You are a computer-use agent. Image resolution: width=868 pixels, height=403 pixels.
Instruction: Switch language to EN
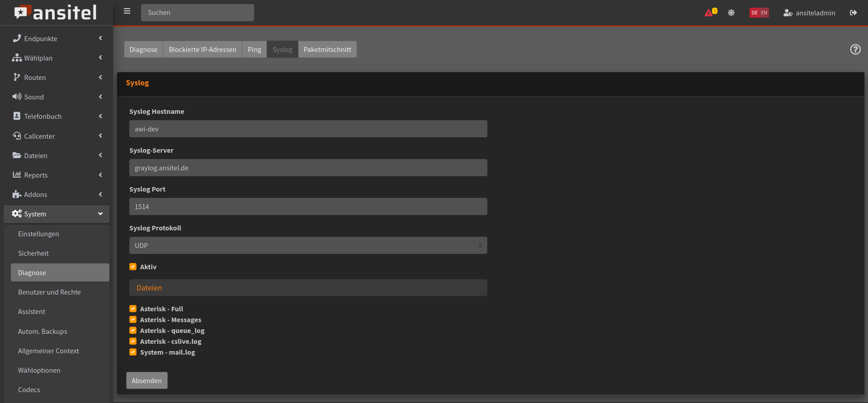(764, 13)
